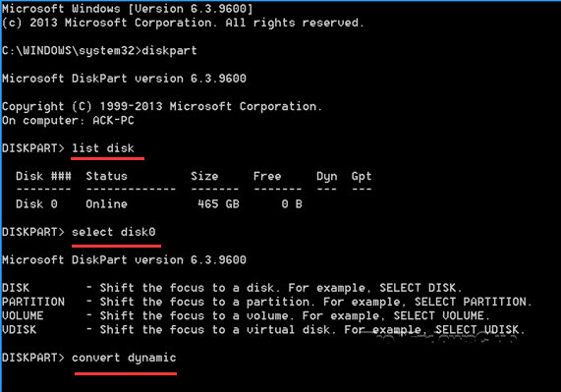
Task: Click the '0 B' free space value
Action: (292, 204)
